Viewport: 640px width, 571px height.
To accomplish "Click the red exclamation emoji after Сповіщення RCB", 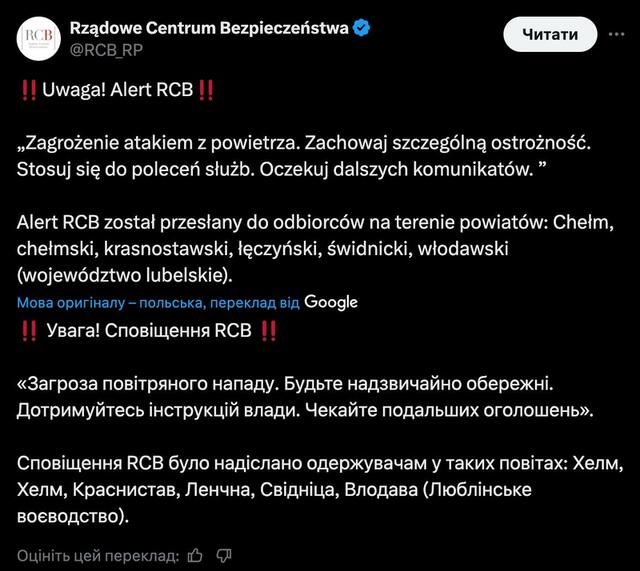I will click(x=268, y=331).
